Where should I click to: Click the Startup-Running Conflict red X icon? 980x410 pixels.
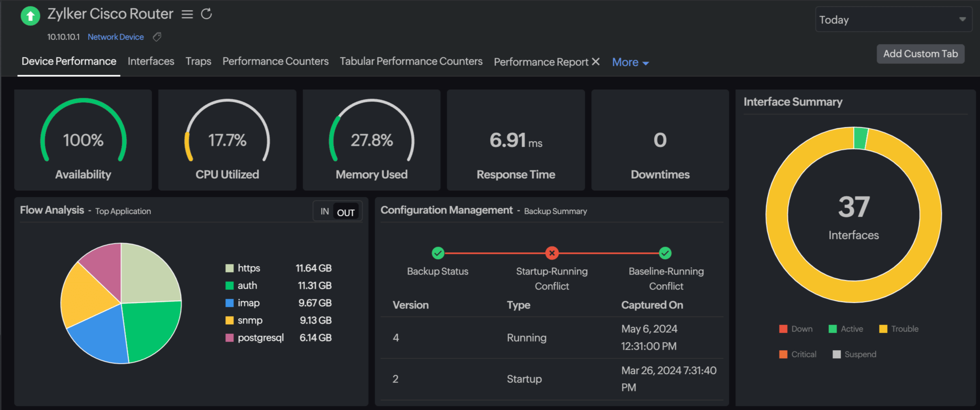point(552,253)
